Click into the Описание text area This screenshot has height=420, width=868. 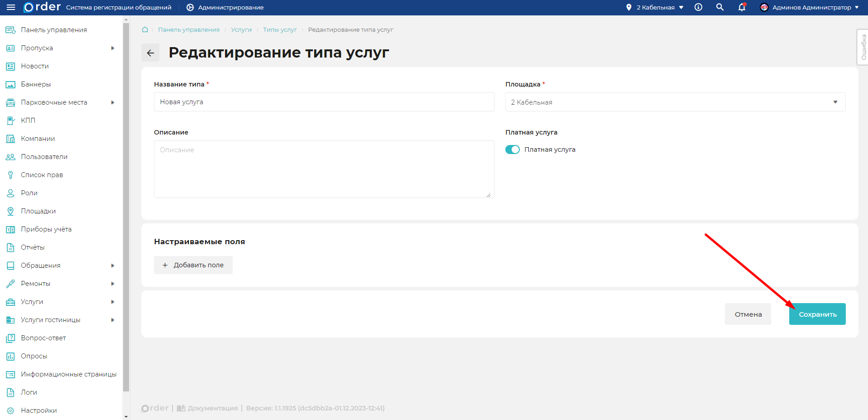pos(324,169)
